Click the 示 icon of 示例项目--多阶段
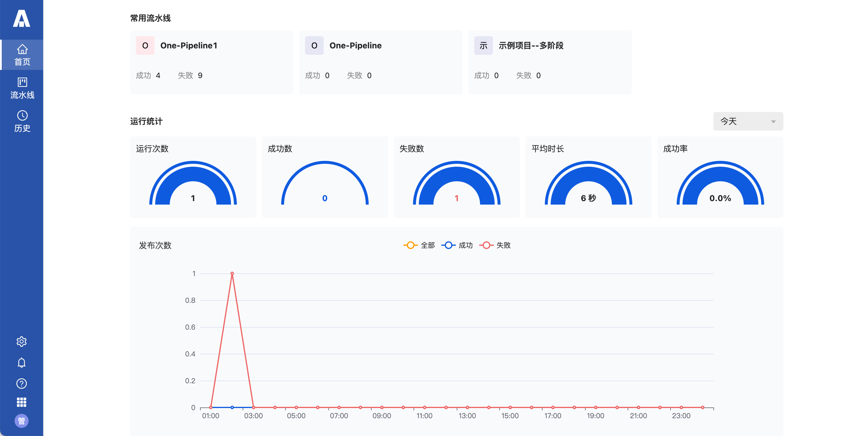Screen dimensions: 868x436 click(484, 45)
